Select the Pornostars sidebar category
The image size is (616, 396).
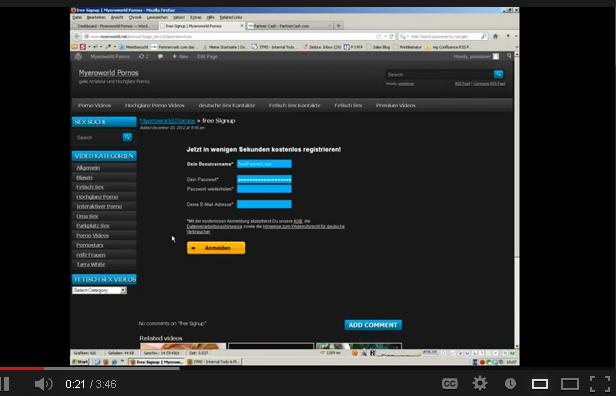(90, 245)
